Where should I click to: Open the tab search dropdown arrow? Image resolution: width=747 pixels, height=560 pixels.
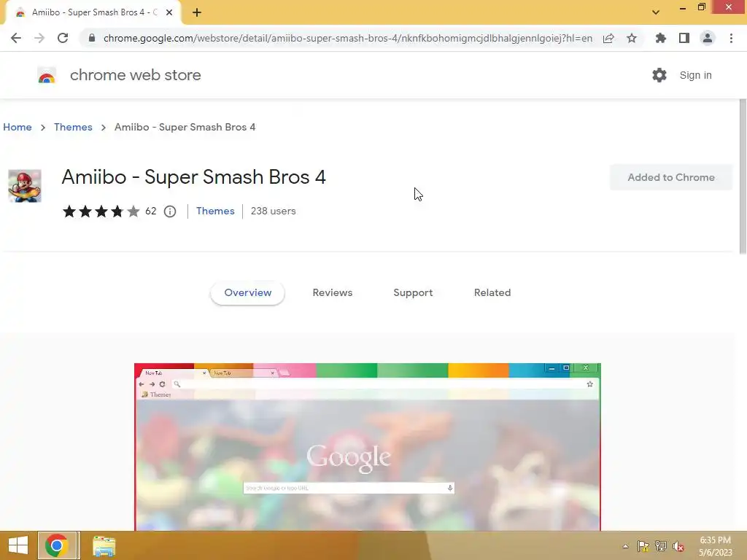point(656,12)
